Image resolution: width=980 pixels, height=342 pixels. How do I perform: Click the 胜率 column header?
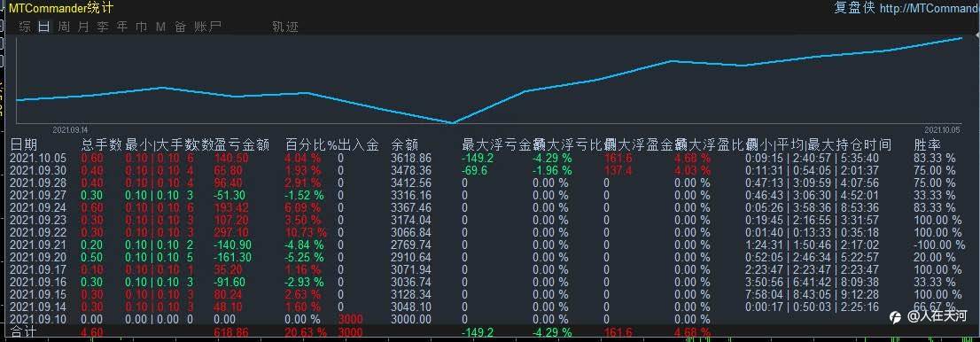coord(927,145)
